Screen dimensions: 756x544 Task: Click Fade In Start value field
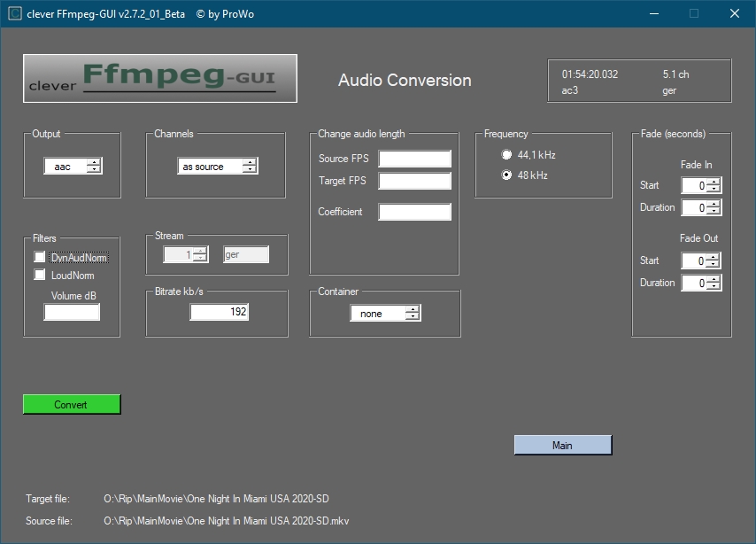tap(694, 185)
